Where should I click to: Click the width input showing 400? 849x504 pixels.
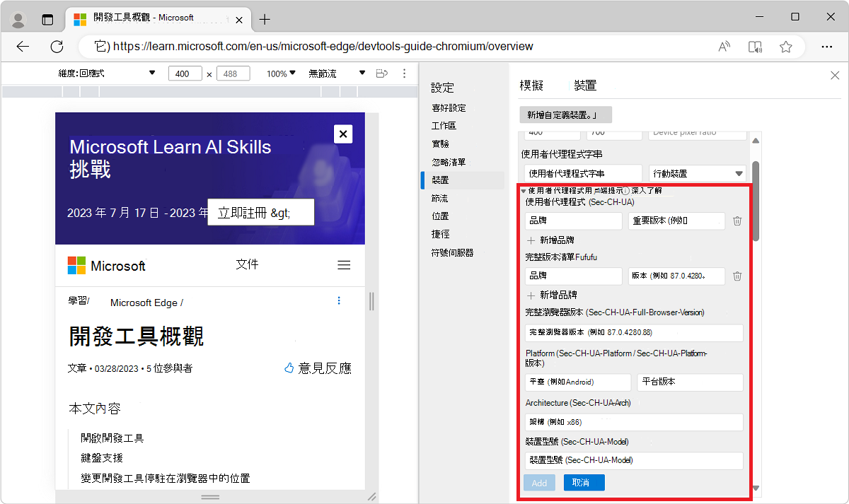point(185,73)
